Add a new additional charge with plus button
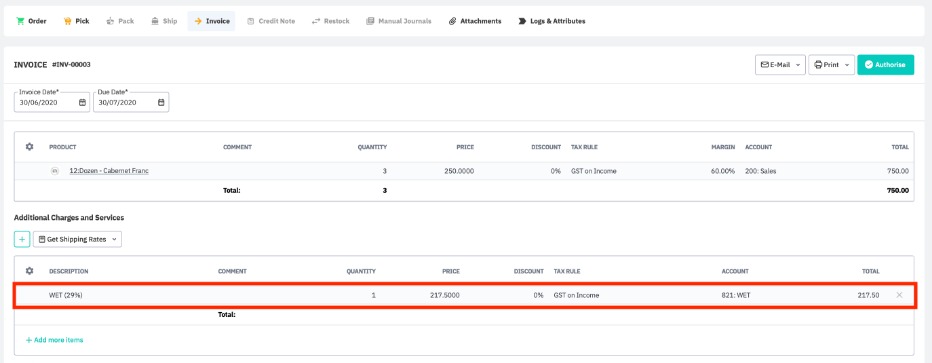 22,239
